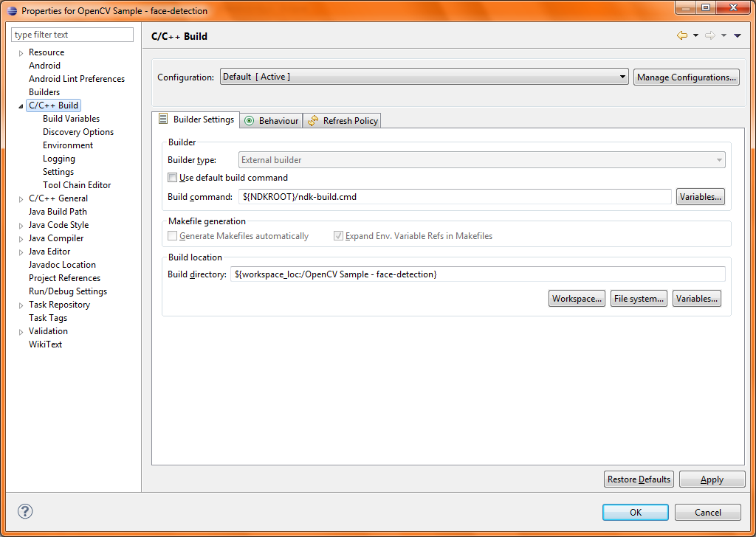Open the Builder type dropdown
The height and width of the screenshot is (537, 756).
pos(481,160)
